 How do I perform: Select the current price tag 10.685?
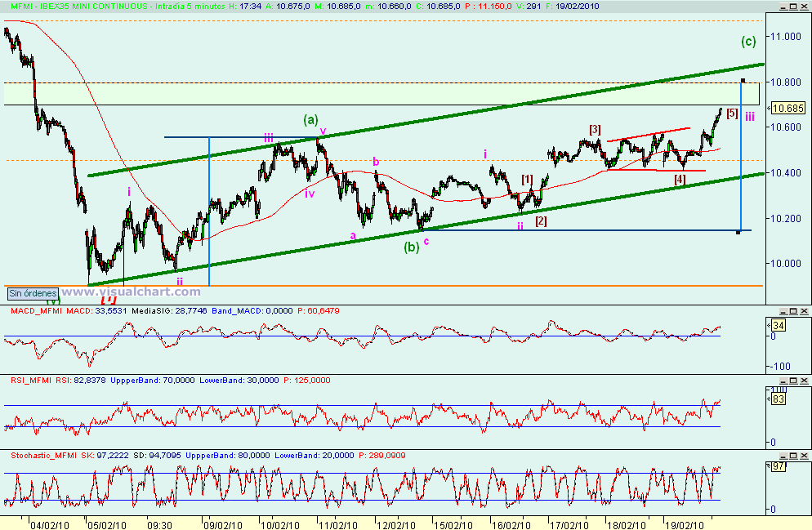point(787,108)
